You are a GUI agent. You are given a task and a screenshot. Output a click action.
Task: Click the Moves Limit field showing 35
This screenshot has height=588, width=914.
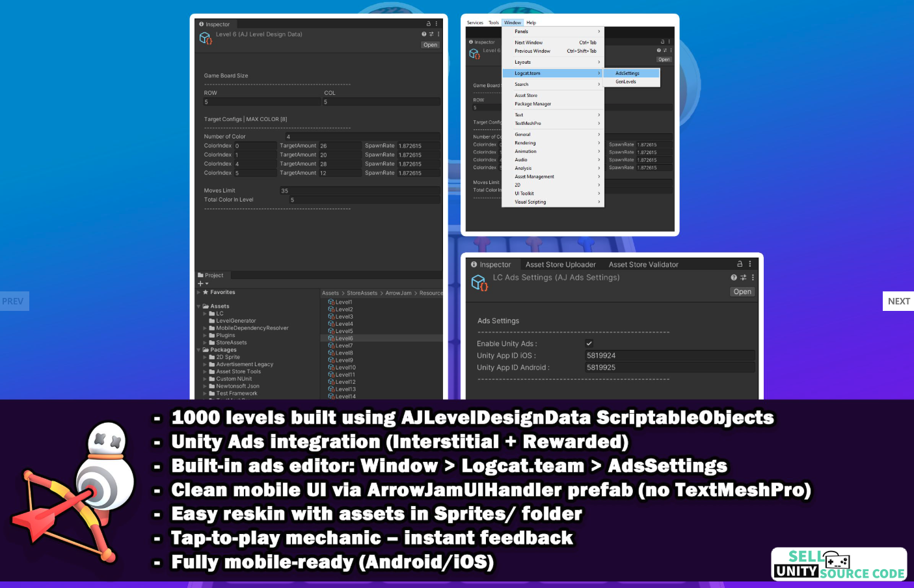[x=360, y=191]
